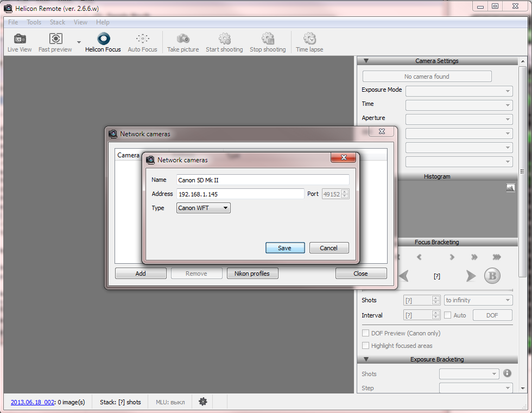Click the B focus point button

pyautogui.click(x=492, y=276)
